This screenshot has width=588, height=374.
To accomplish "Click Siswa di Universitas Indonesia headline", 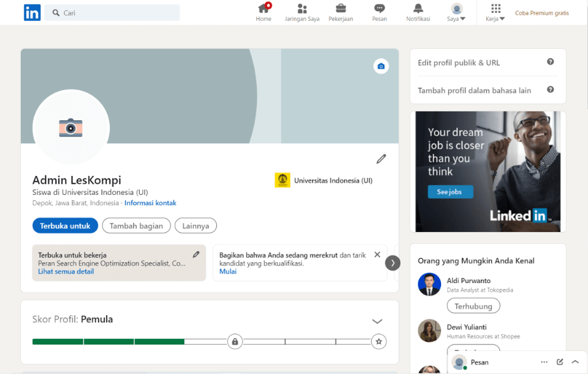I will pos(90,192).
